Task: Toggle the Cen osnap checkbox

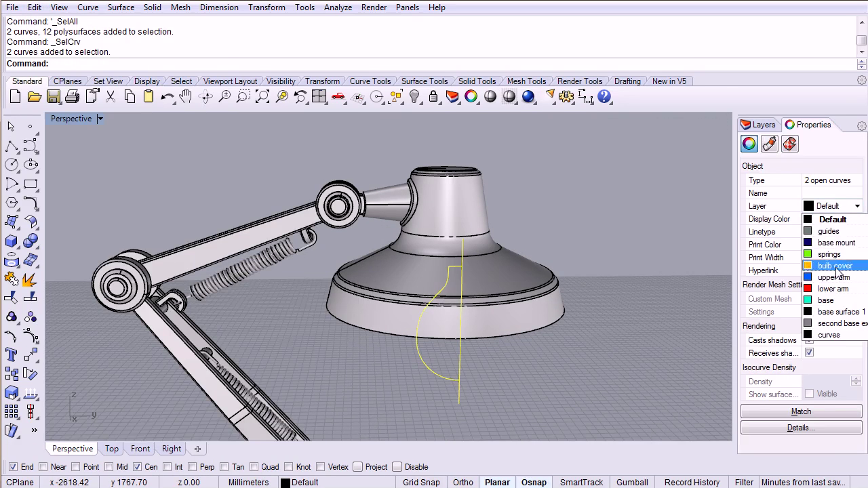Action: pyautogui.click(x=138, y=467)
